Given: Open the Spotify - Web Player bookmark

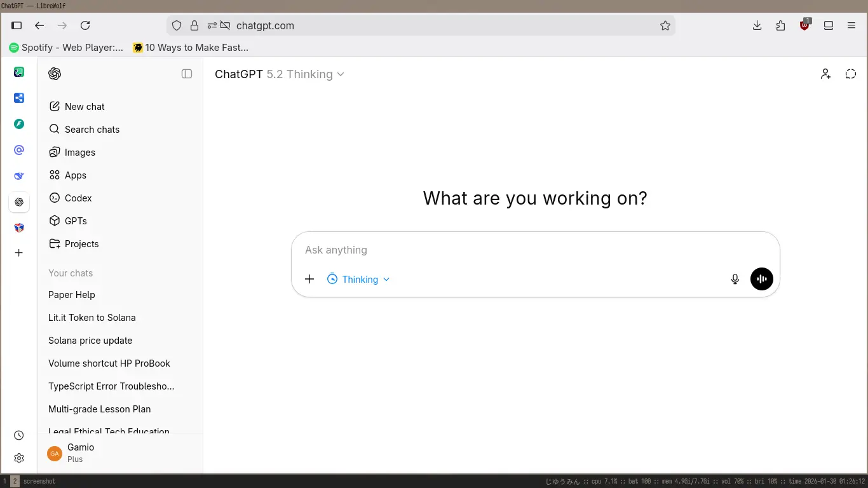Looking at the screenshot, I should 66,47.
